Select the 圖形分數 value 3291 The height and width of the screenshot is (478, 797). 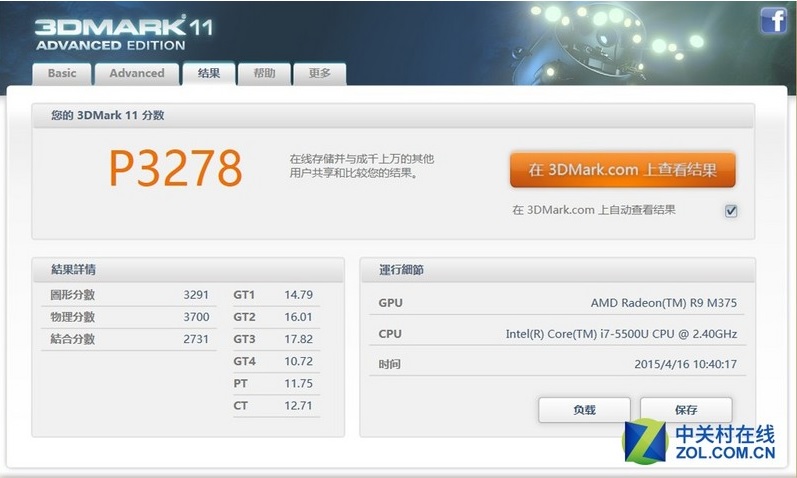point(196,295)
